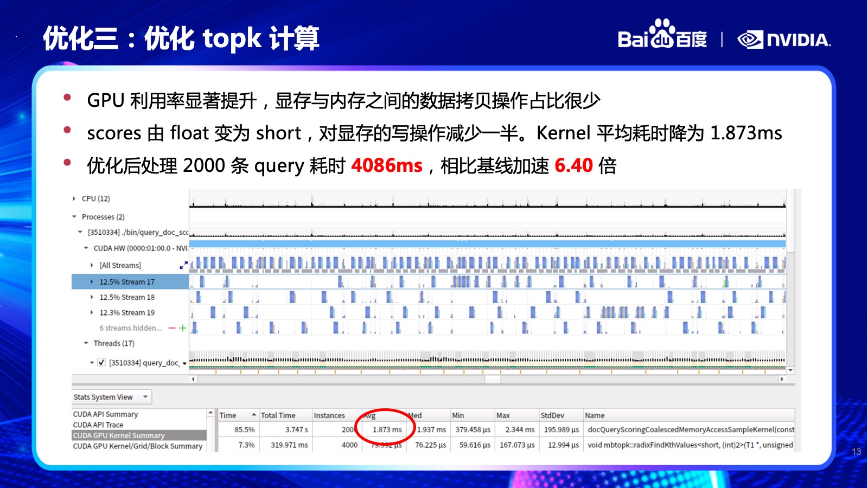The height and width of the screenshot is (488, 868).
Task: Select CUDA API Summary in stats list
Action: [x=105, y=414]
